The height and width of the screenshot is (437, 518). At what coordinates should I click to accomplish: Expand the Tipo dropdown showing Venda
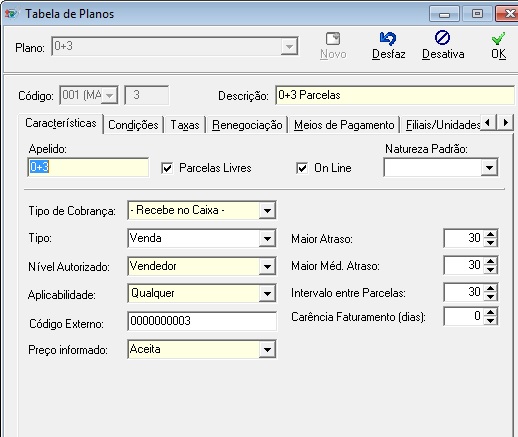[x=267, y=238]
